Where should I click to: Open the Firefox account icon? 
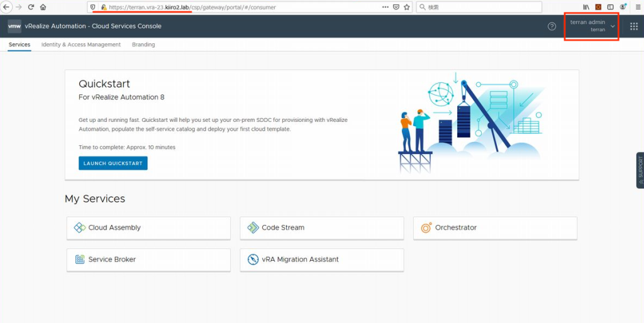tap(623, 7)
